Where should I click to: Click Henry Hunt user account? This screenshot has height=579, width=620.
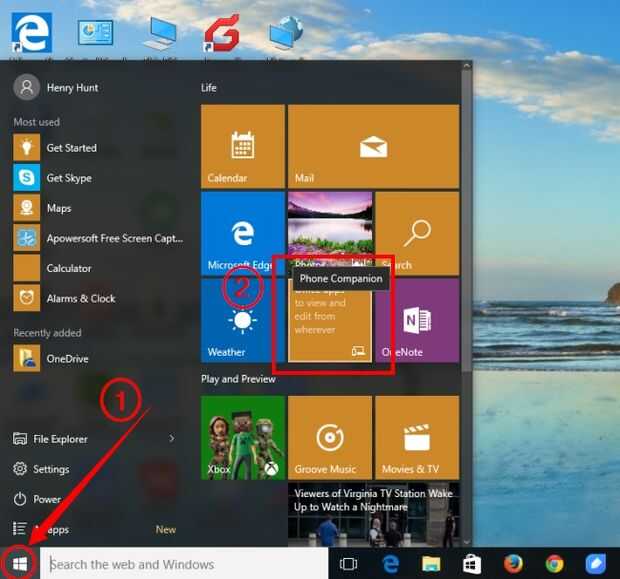point(56,87)
